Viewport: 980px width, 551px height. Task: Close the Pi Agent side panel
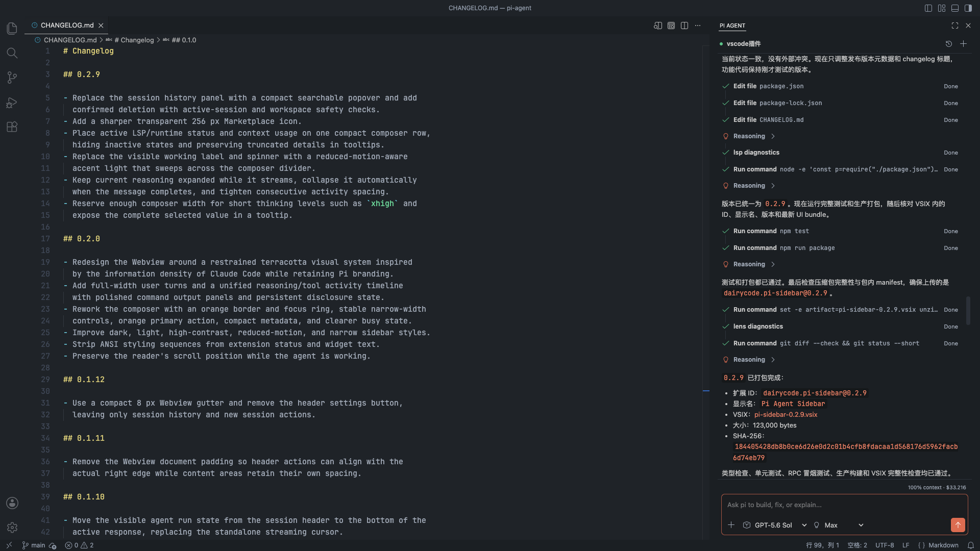click(x=968, y=26)
